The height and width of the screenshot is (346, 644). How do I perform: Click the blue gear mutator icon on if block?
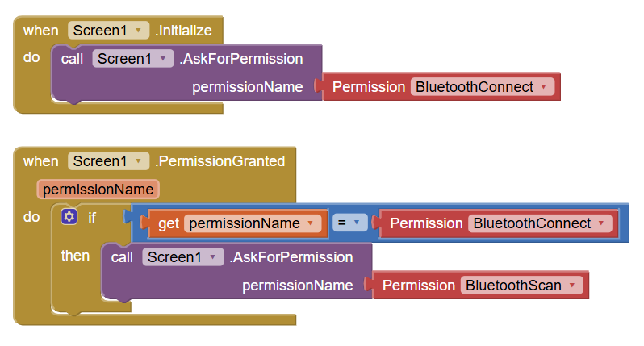pos(69,217)
